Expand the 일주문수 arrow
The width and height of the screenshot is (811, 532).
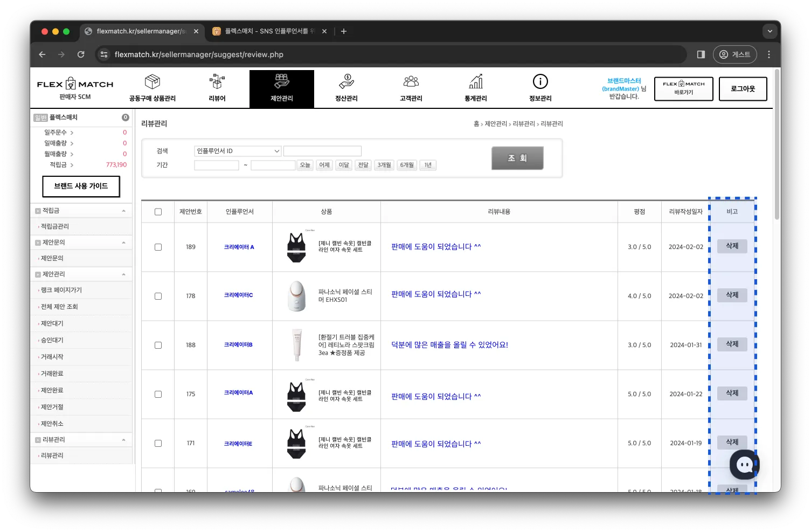tap(72, 133)
